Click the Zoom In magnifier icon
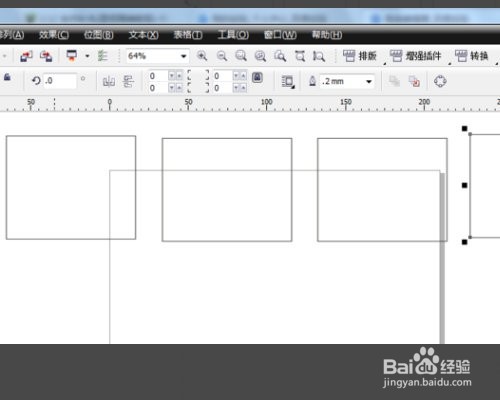500x400 pixels. coord(202,56)
